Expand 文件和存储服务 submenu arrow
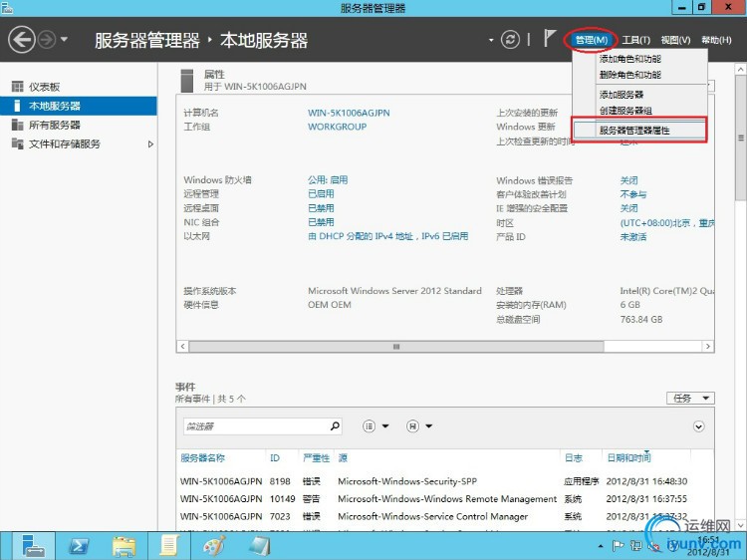Image resolution: width=747 pixels, height=560 pixels. click(x=150, y=143)
